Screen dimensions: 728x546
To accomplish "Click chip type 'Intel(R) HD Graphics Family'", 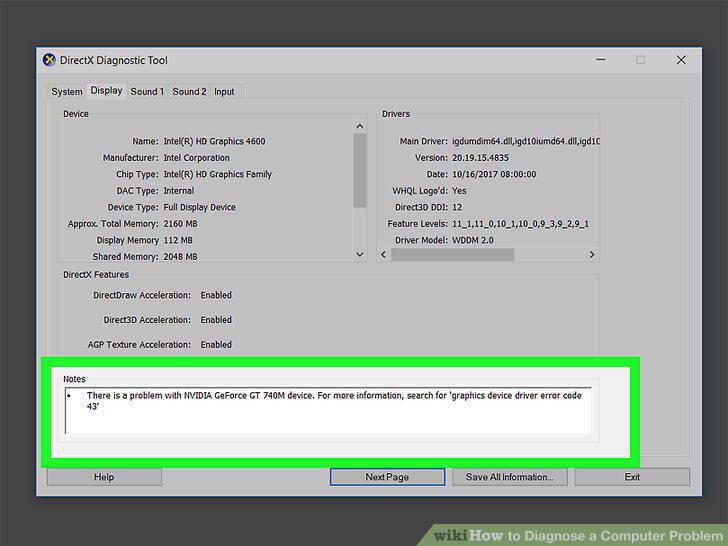I will pos(217,174).
